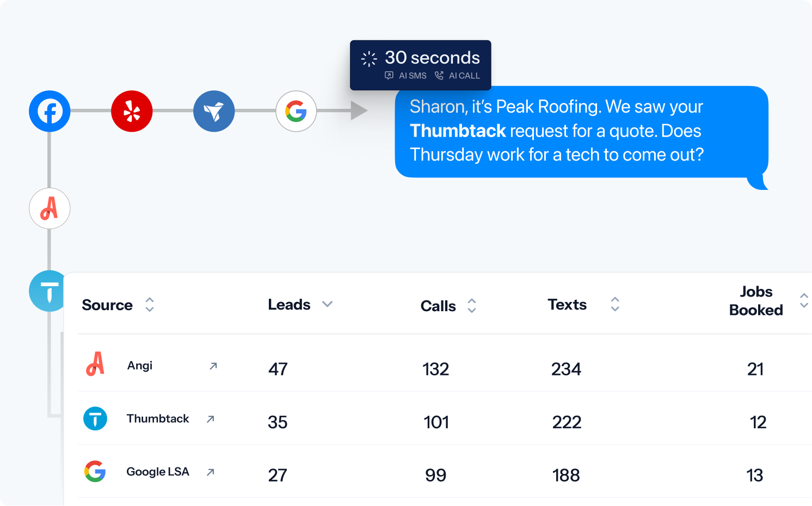This screenshot has width=812, height=506.
Task: Select the Google LSA row label
Action: (158, 472)
